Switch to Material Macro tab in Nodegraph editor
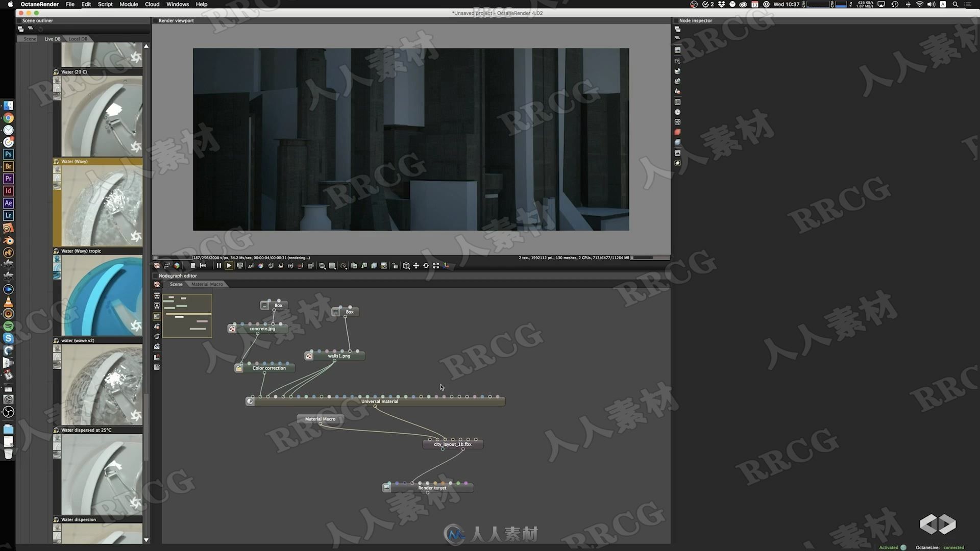980x551 pixels. (x=207, y=284)
